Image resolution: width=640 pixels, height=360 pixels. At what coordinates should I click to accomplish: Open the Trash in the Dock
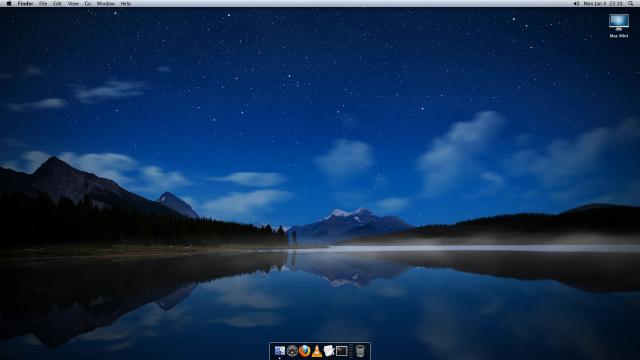pos(360,351)
